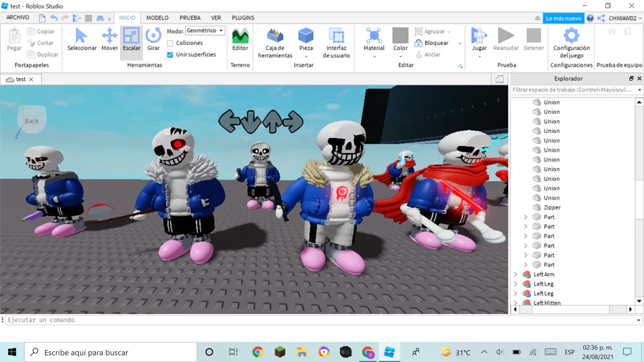
Task: Undock the Explorador panel
Action: (x=631, y=79)
